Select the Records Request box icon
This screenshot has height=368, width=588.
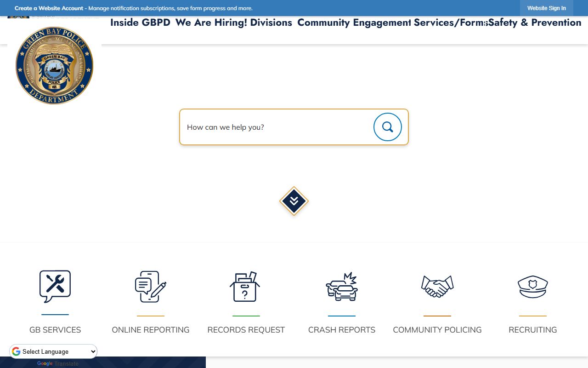pyautogui.click(x=245, y=286)
